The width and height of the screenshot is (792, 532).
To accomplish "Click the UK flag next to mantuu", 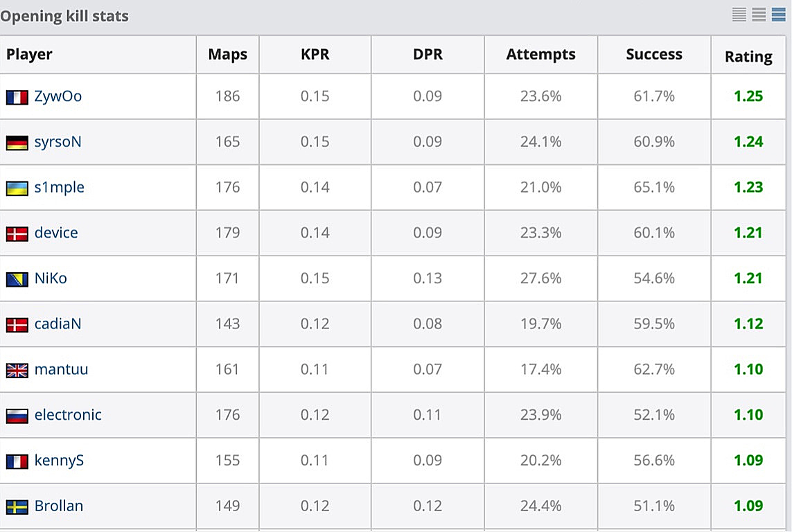I will click(17, 371).
